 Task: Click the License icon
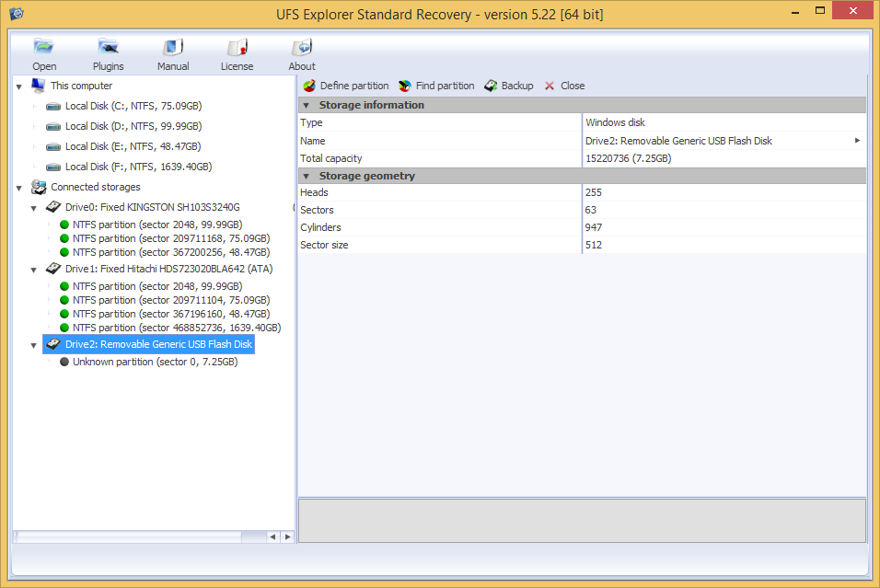(x=237, y=49)
